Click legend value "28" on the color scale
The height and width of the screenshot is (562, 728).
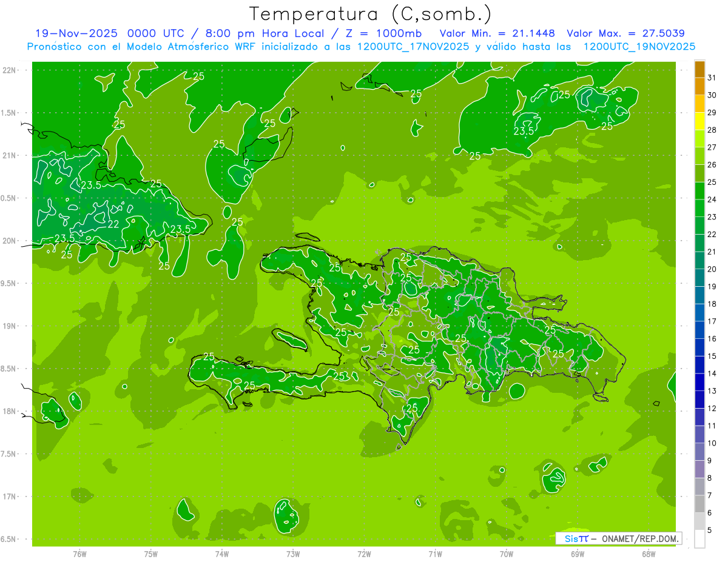click(712, 130)
